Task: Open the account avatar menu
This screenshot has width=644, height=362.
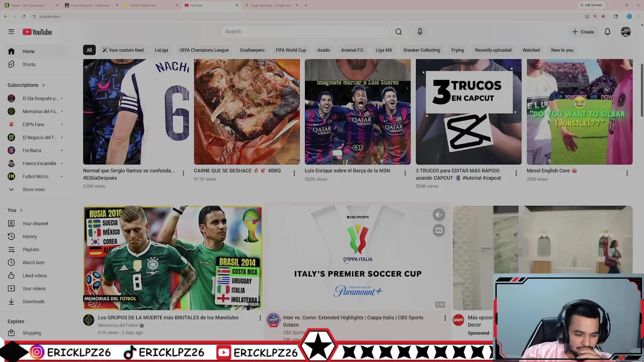Action: (x=625, y=32)
